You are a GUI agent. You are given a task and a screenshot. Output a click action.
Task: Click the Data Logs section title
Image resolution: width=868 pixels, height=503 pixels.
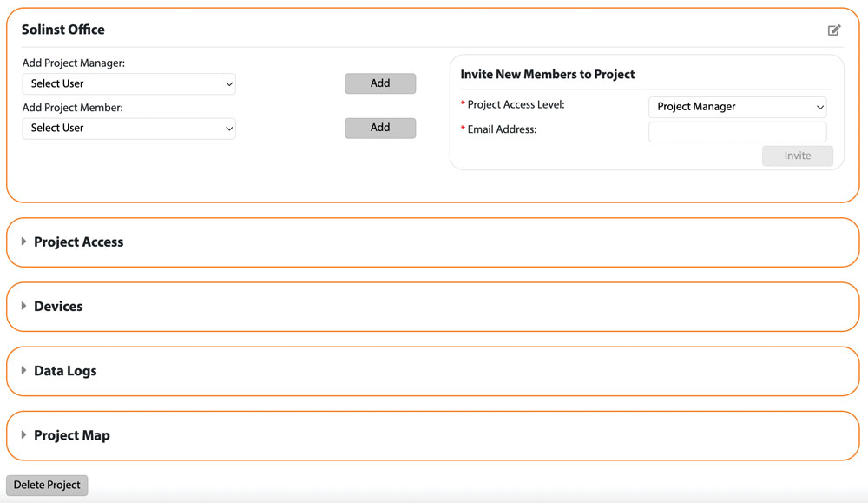pos(65,371)
